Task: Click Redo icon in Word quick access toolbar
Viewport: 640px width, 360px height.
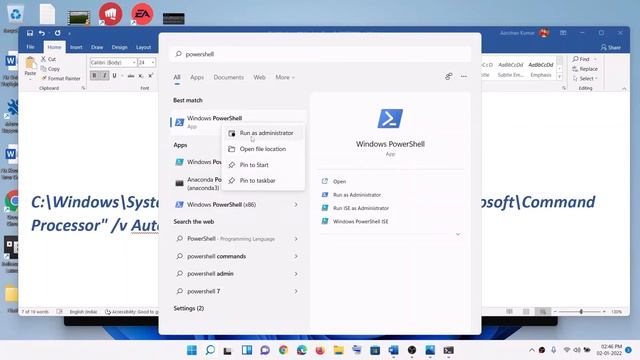Action: (x=58, y=33)
